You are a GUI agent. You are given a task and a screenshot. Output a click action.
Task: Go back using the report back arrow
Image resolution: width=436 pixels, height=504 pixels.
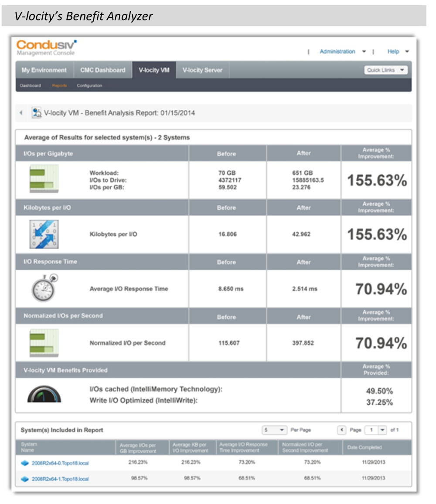tap(21, 113)
